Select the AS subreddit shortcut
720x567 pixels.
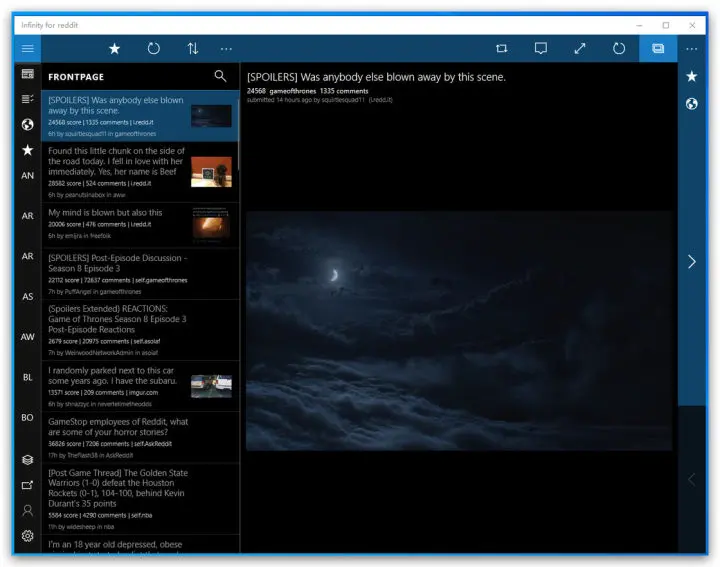point(28,297)
